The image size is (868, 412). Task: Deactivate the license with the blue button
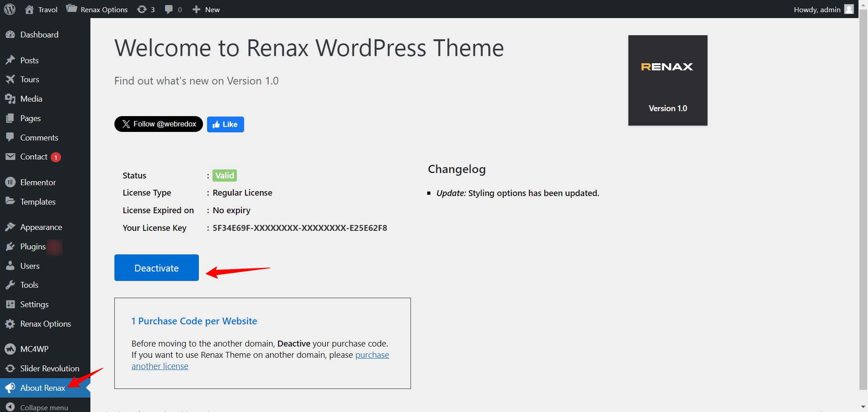tap(156, 268)
